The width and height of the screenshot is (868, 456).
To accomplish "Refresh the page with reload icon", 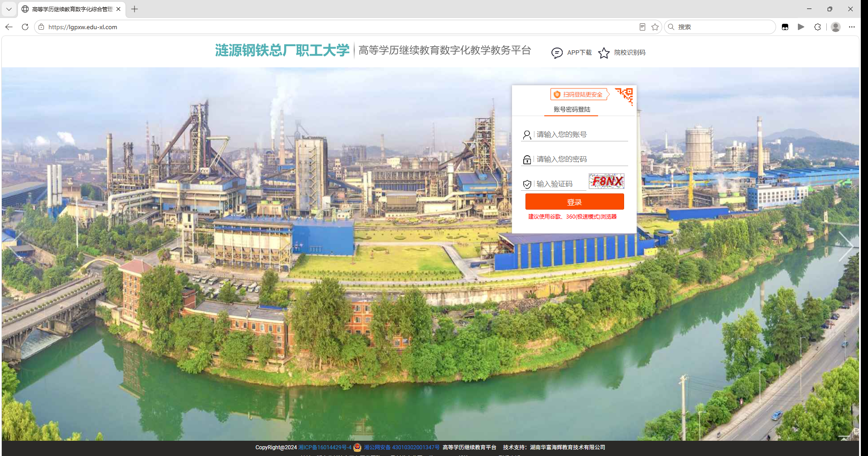I will point(25,27).
